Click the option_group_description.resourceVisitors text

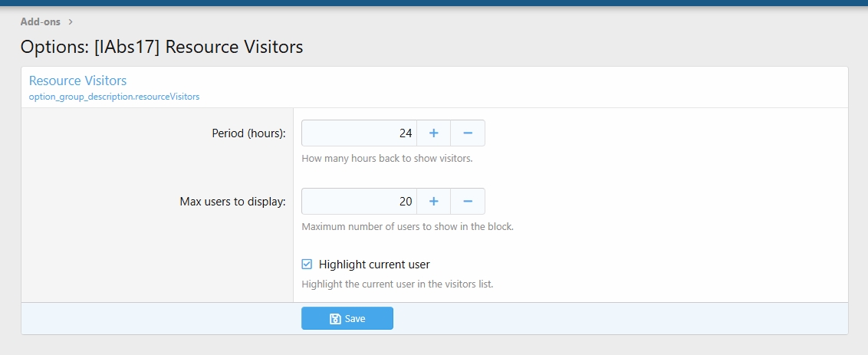click(x=114, y=97)
